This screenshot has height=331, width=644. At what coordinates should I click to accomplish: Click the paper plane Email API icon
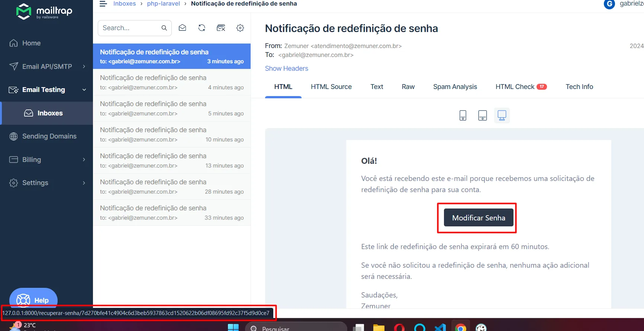[13, 66]
